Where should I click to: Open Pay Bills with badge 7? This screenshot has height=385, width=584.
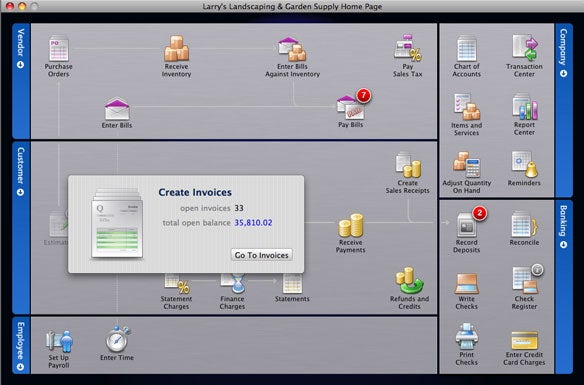coord(350,108)
